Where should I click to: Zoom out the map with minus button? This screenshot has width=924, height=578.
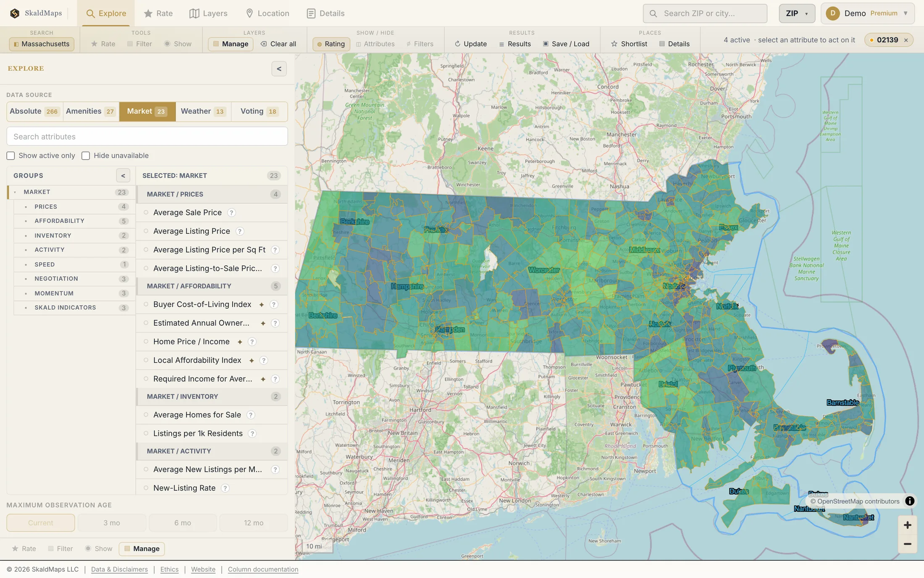[907, 544]
